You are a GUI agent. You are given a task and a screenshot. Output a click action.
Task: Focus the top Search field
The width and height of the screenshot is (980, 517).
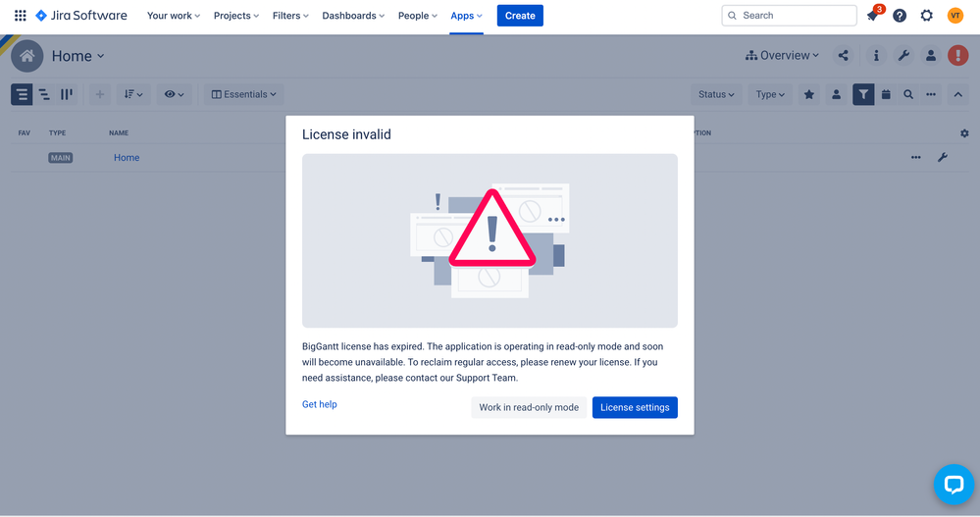pyautogui.click(x=789, y=16)
